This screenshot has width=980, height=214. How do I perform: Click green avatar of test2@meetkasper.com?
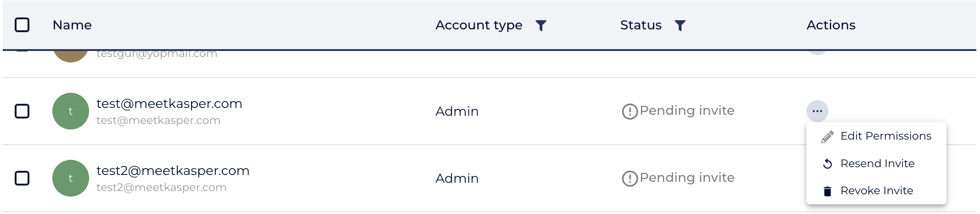71,178
